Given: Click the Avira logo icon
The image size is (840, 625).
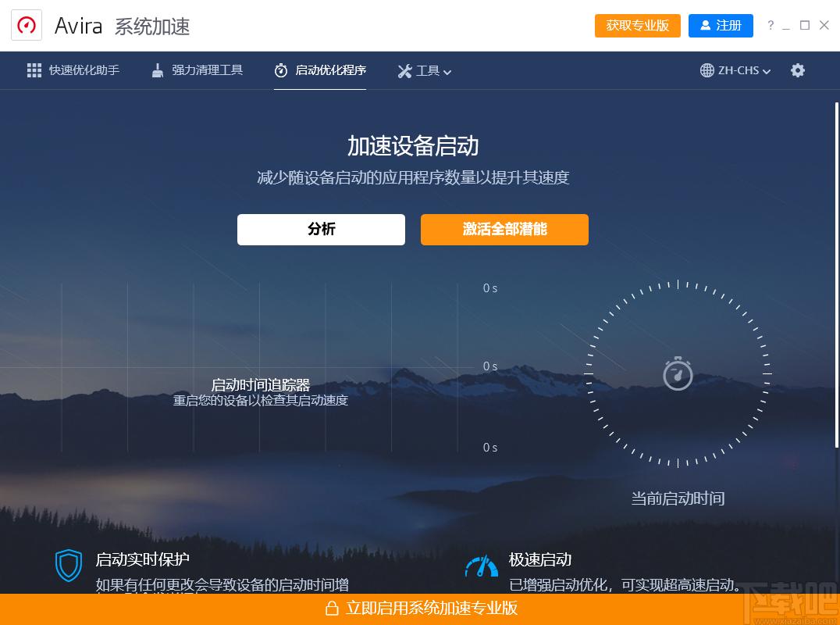Looking at the screenshot, I should [x=27, y=25].
